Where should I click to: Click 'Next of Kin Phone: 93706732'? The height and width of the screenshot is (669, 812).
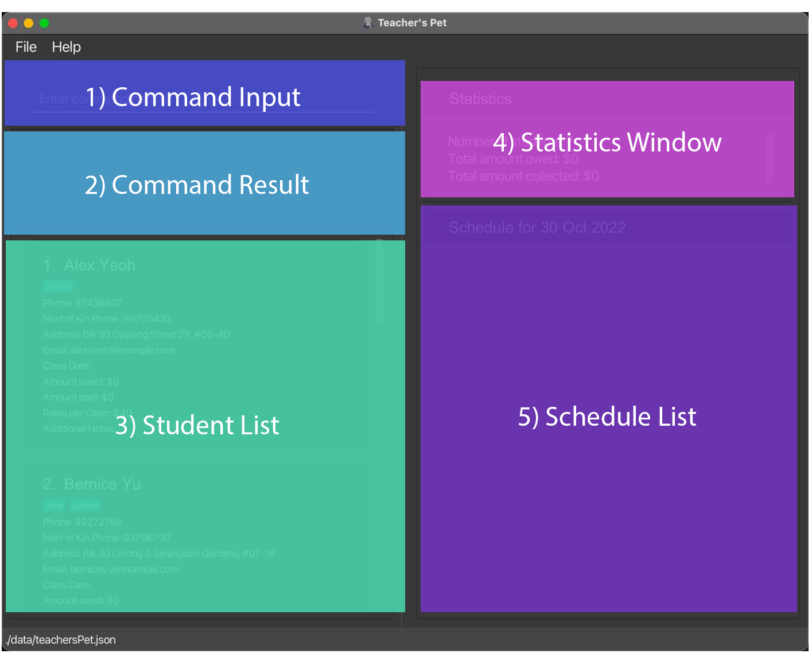tap(107, 538)
